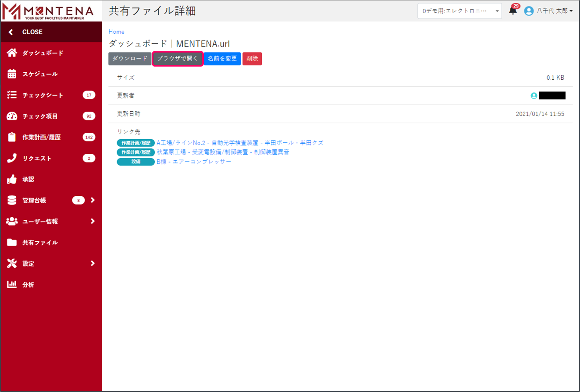Open the notification bell icon
Screen dimensions: 580x392
(x=513, y=11)
